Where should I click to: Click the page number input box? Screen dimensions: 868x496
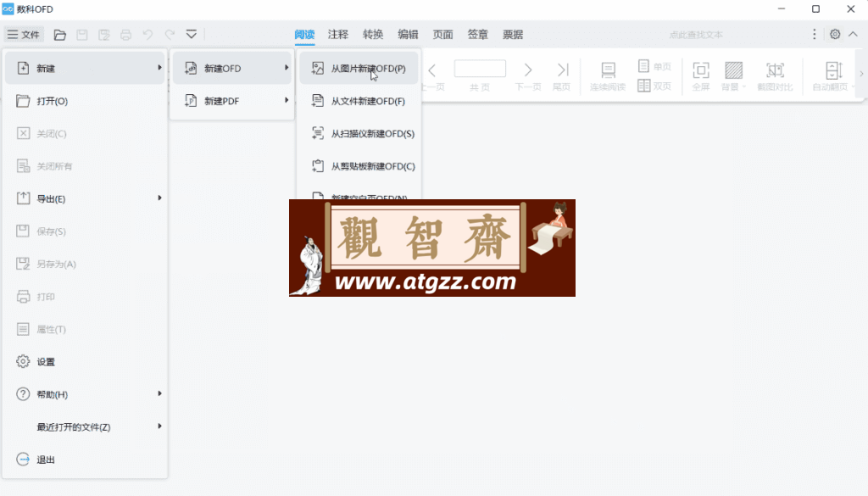point(480,69)
